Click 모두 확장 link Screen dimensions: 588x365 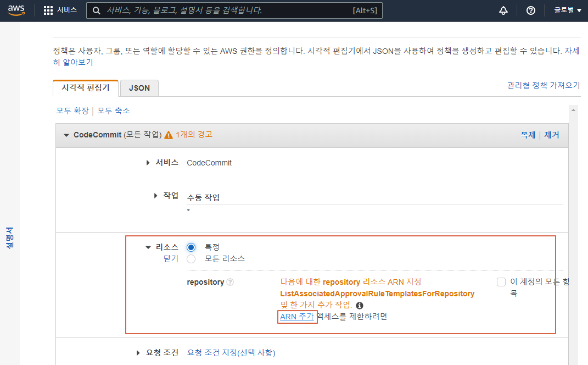(72, 111)
